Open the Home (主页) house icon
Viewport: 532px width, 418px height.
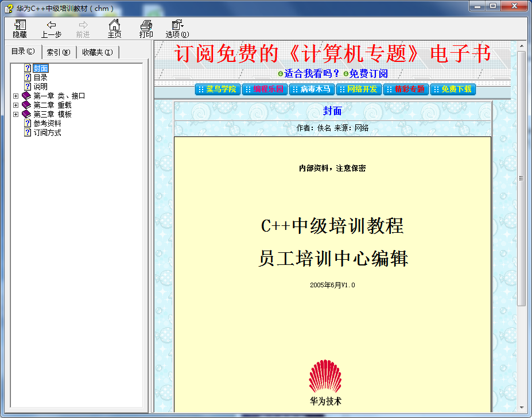click(115, 25)
